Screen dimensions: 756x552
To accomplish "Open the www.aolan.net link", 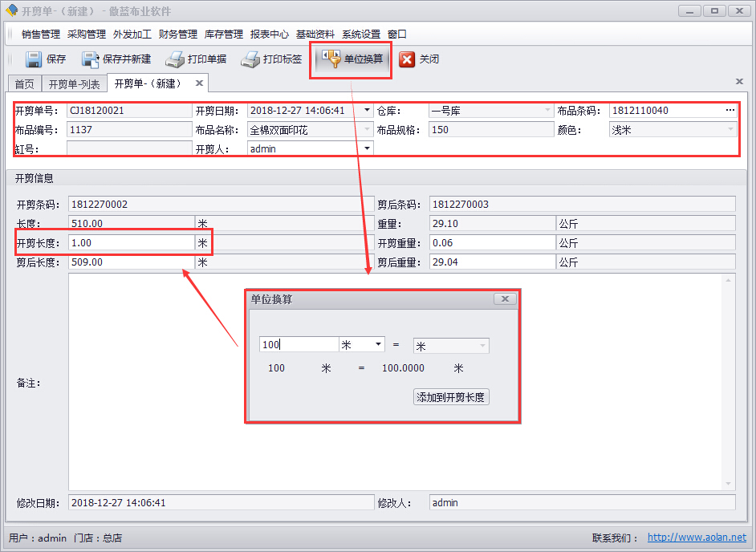I will pyautogui.click(x=696, y=538).
